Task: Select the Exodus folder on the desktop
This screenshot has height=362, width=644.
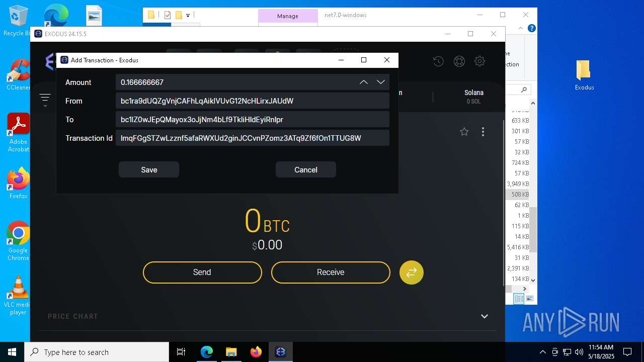Action: (584, 75)
